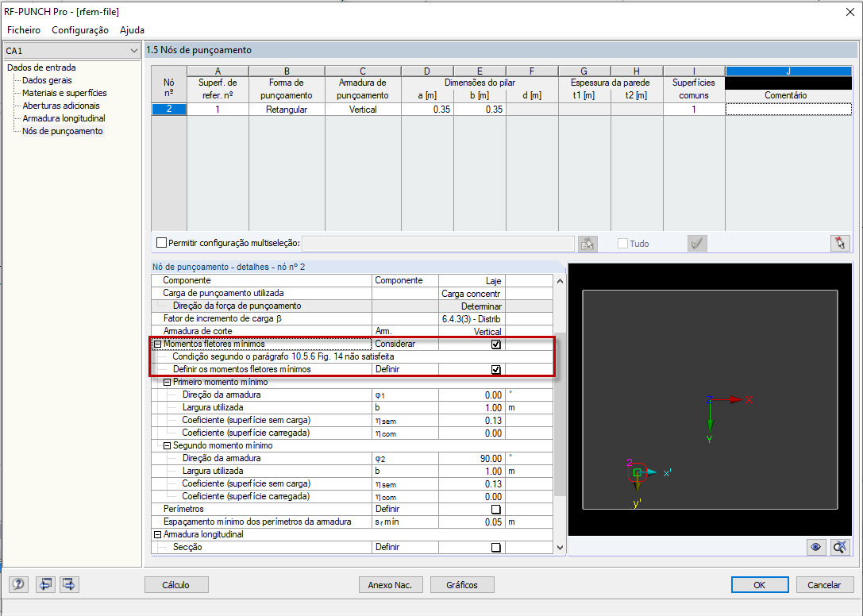Confirm with the OK button
The height and width of the screenshot is (616, 863).
[760, 584]
